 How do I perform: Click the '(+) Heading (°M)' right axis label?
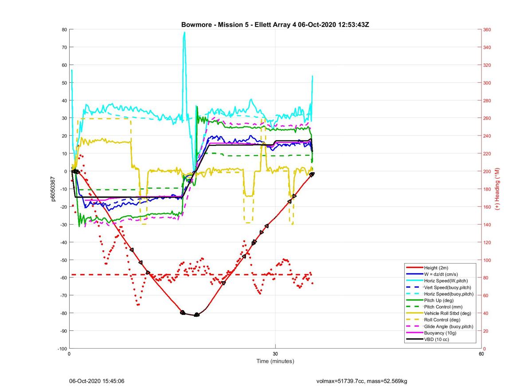pos(497,189)
